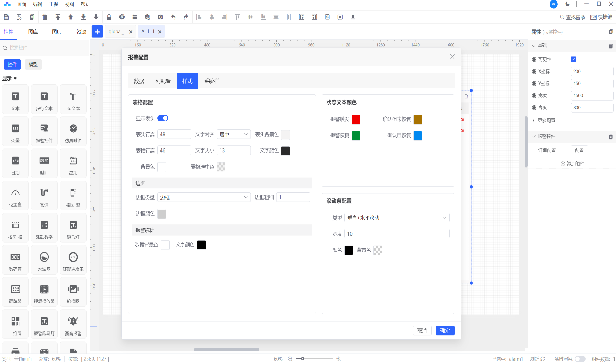Open the 文字对齐 dropdown
The image size is (616, 364).
click(234, 135)
